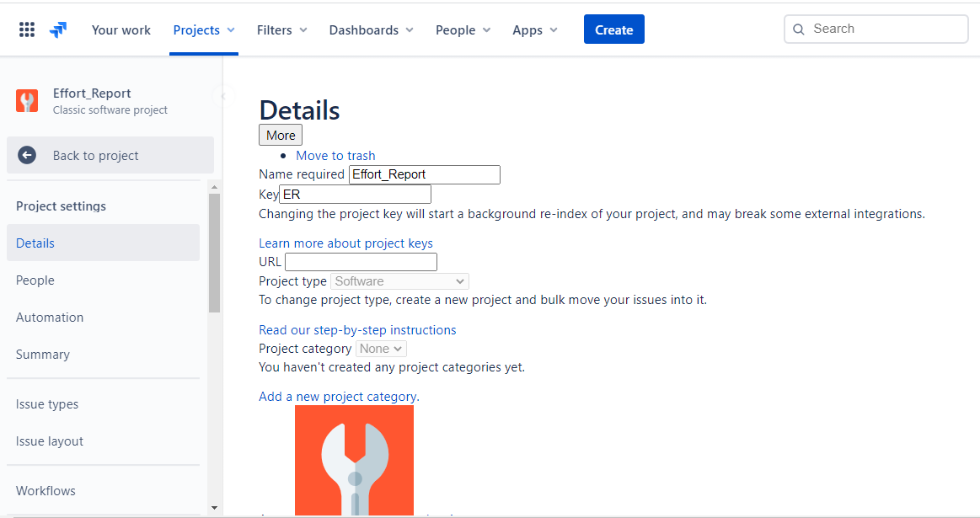
Task: Open the Project type select box
Action: click(x=399, y=281)
